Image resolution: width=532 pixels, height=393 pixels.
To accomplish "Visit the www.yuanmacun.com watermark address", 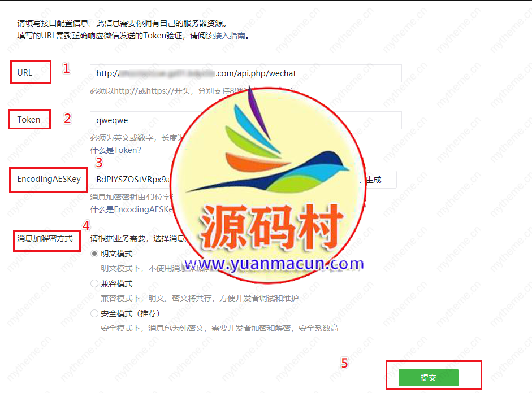I will [x=274, y=264].
